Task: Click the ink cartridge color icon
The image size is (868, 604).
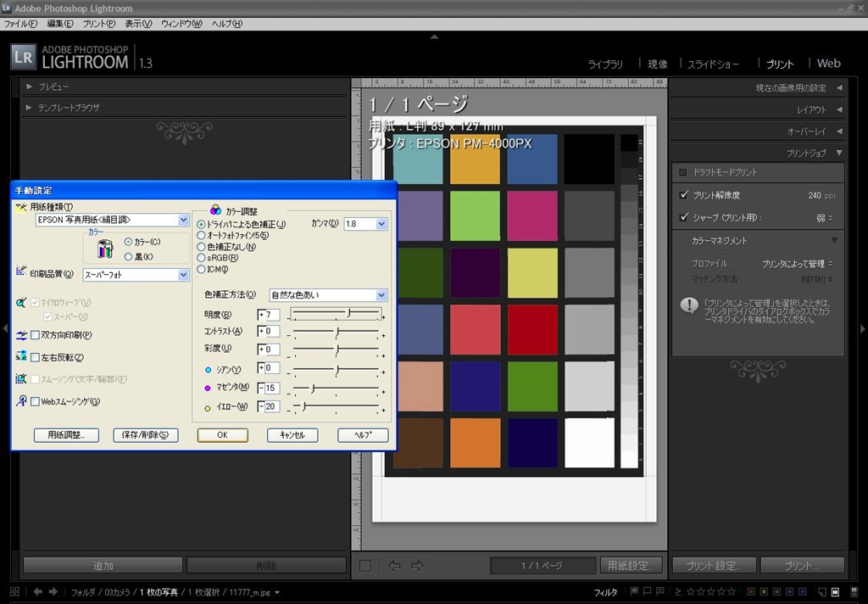Action: point(105,249)
